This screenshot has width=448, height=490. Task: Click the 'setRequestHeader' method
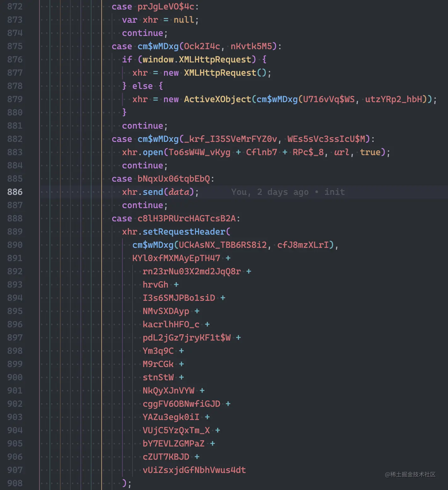coord(184,232)
